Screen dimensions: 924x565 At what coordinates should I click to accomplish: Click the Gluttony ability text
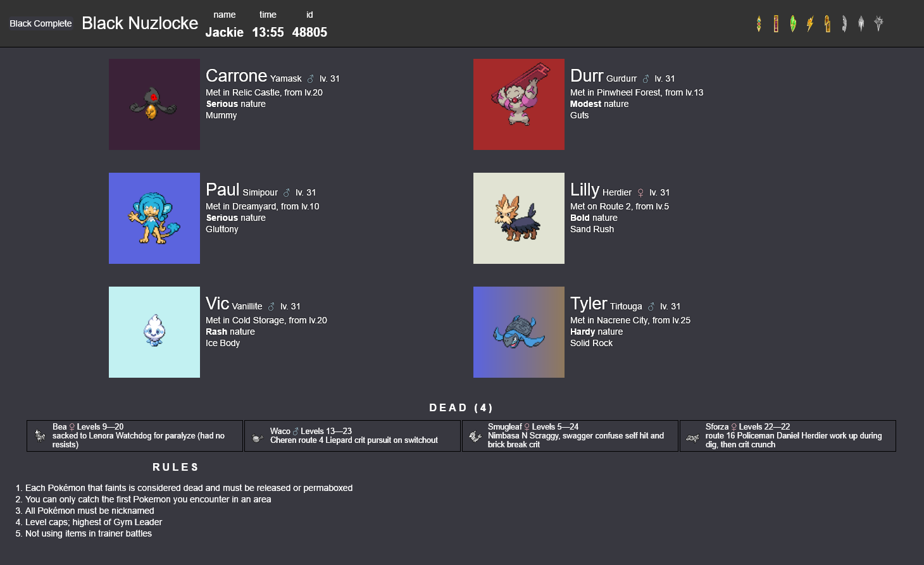pos(222,229)
